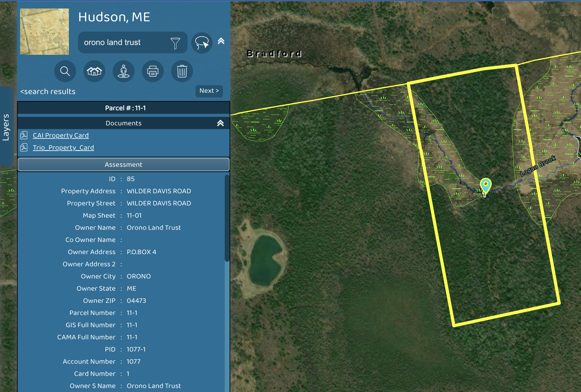Click the Owner State value ME

coord(131,289)
